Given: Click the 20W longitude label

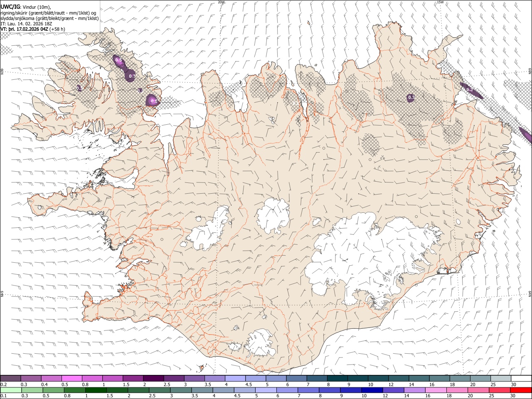Looking at the screenshot, I should tap(222, 2).
